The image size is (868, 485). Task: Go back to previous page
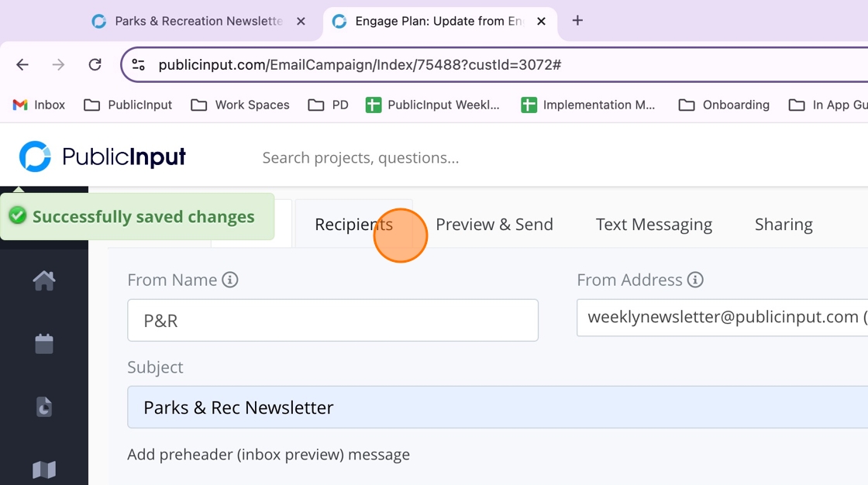point(22,64)
